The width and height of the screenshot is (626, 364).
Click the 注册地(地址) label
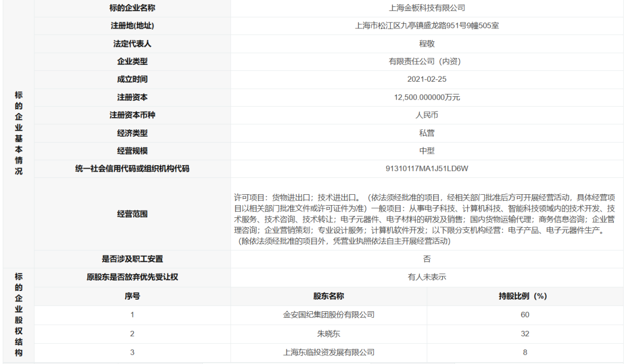point(132,26)
